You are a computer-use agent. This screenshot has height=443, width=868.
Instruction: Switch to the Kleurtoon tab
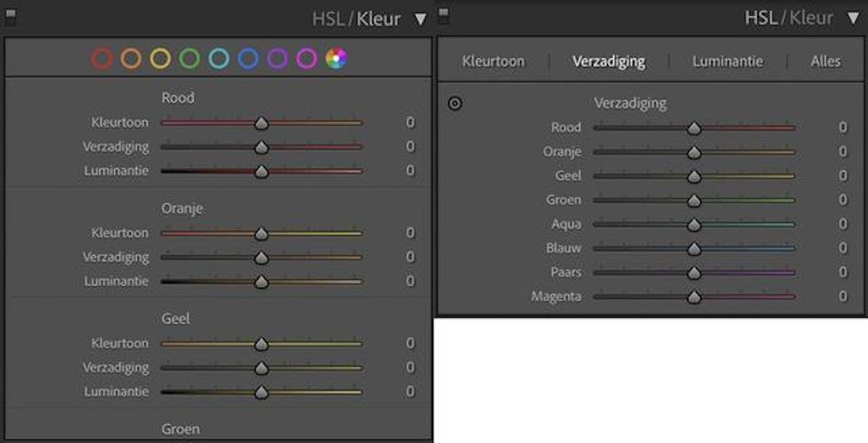click(493, 61)
